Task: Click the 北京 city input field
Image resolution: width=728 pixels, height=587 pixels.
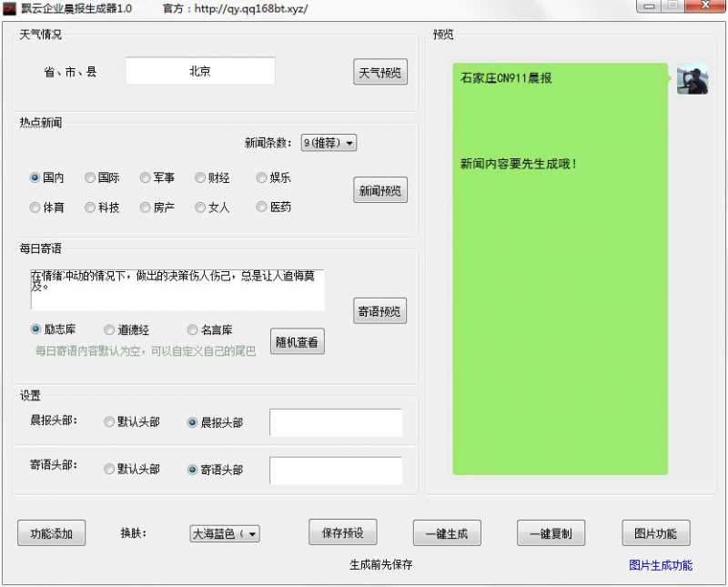Action: 200,70
